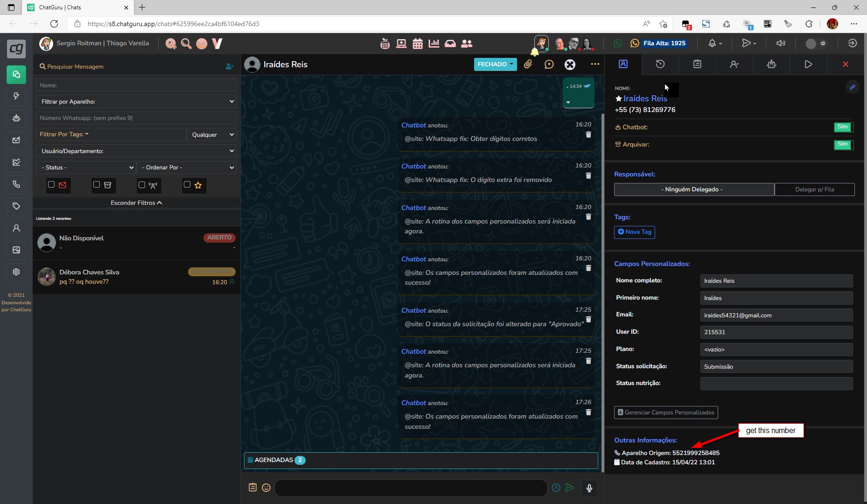
Task: Switch to the contact info tab
Action: click(623, 64)
